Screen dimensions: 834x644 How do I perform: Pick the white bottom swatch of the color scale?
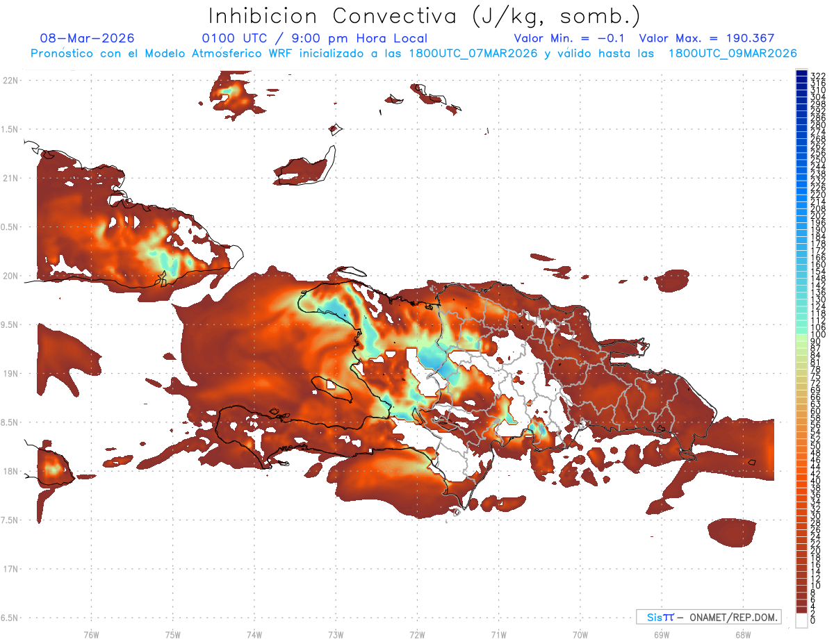pos(801,622)
